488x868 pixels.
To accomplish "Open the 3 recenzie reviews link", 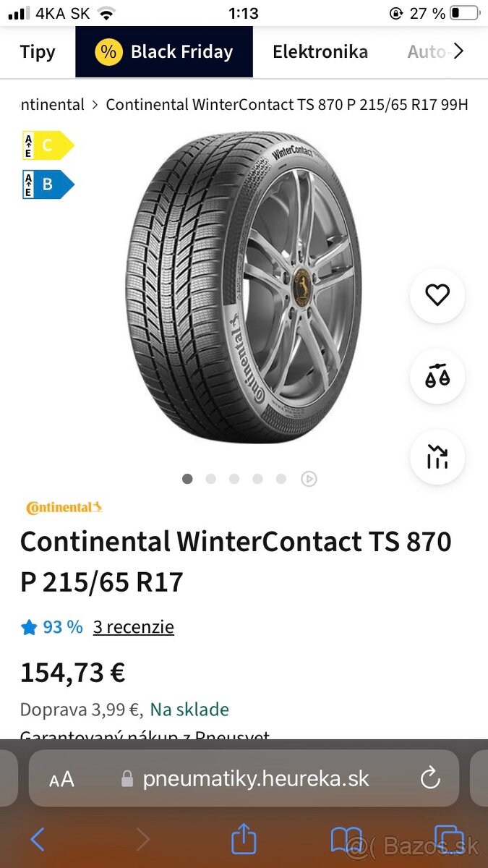I will (x=133, y=627).
